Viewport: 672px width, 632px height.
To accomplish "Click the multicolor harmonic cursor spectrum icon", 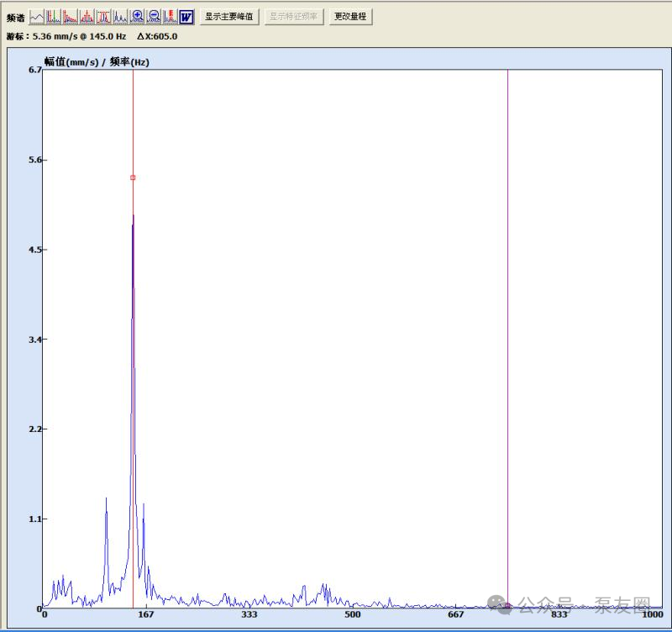I will point(54,17).
